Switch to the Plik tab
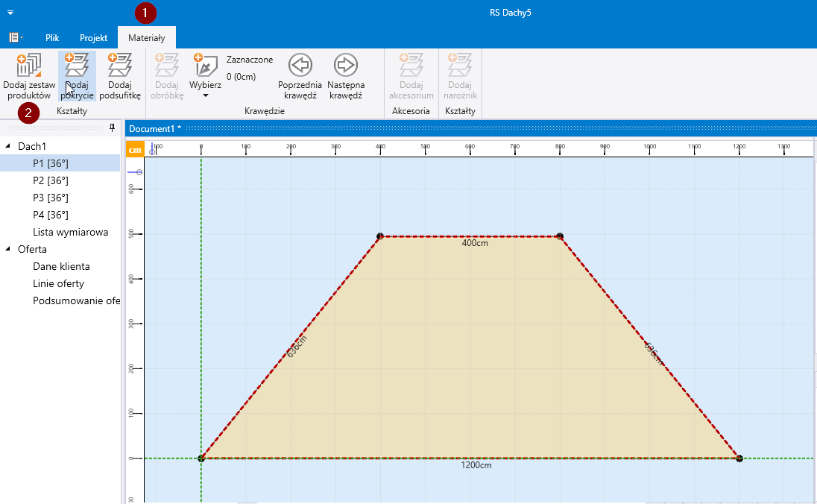 tap(52, 37)
